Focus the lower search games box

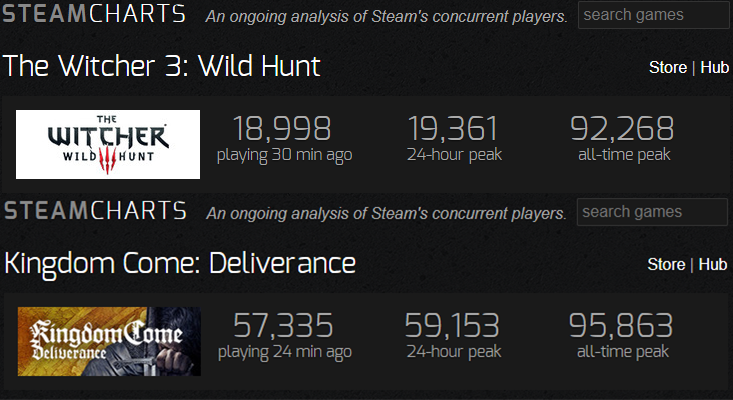click(x=652, y=212)
